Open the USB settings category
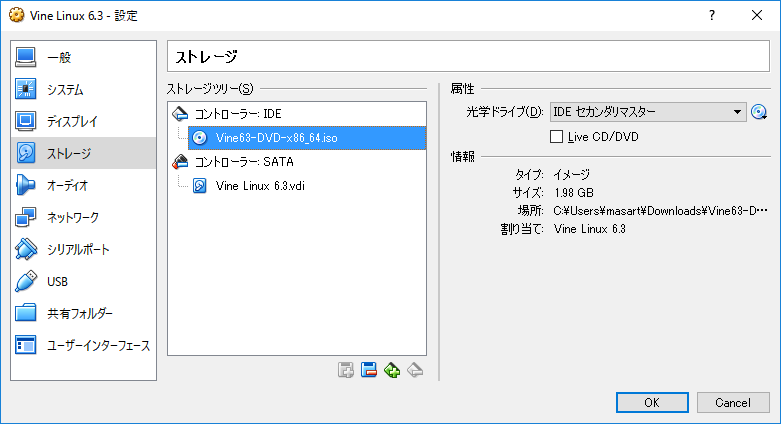 tap(83, 281)
